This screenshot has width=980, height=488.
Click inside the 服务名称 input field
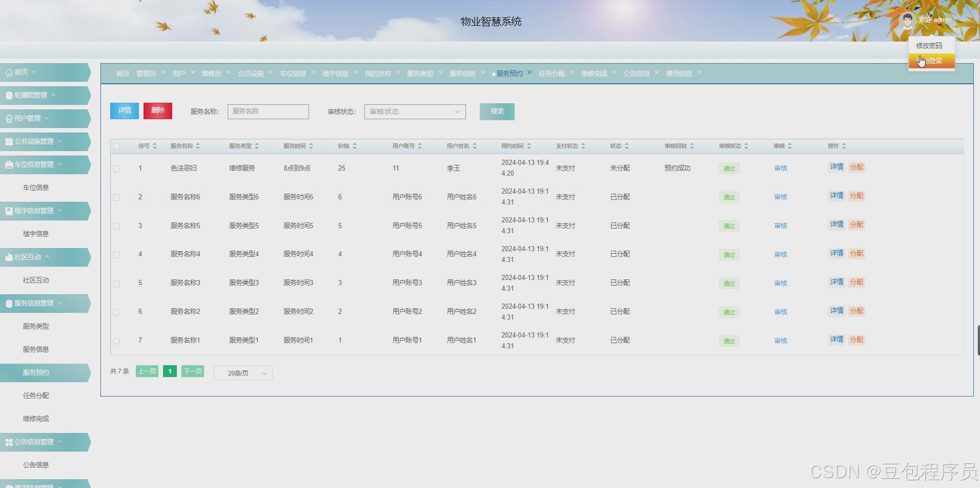tap(268, 111)
